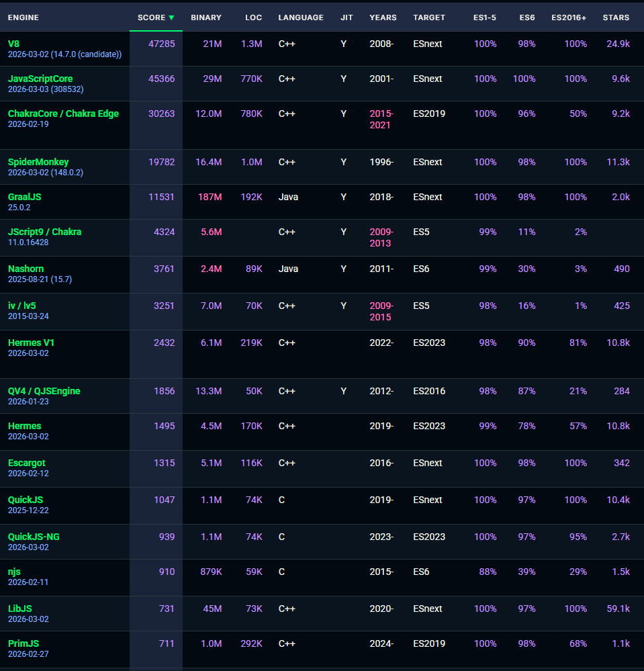Click JavaScriptCore version 2026-03-03 (308532)
The width and height of the screenshot is (644, 671).
pos(46,89)
